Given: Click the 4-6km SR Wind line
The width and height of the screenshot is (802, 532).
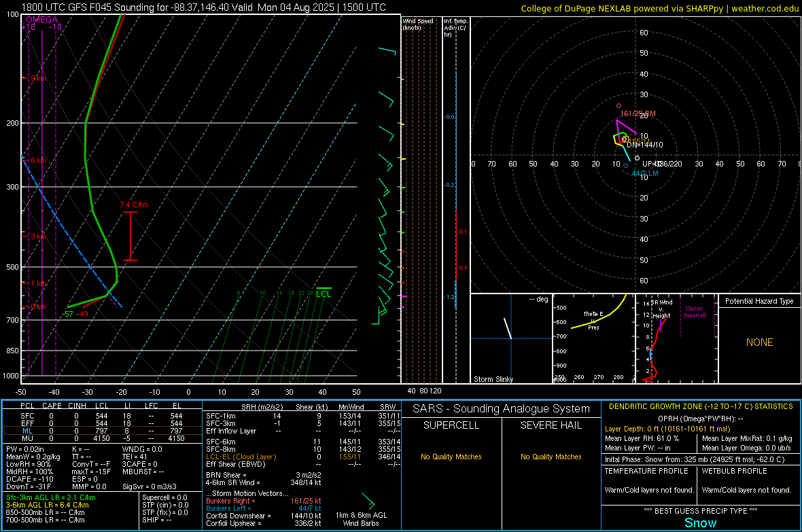Looking at the screenshot, I should (264, 482).
